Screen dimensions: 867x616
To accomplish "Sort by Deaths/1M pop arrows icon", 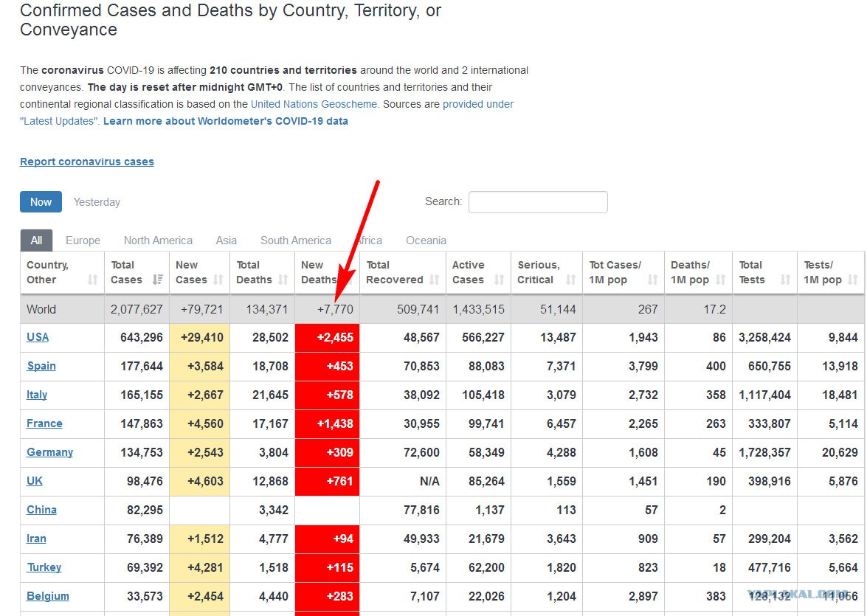I will tap(720, 280).
